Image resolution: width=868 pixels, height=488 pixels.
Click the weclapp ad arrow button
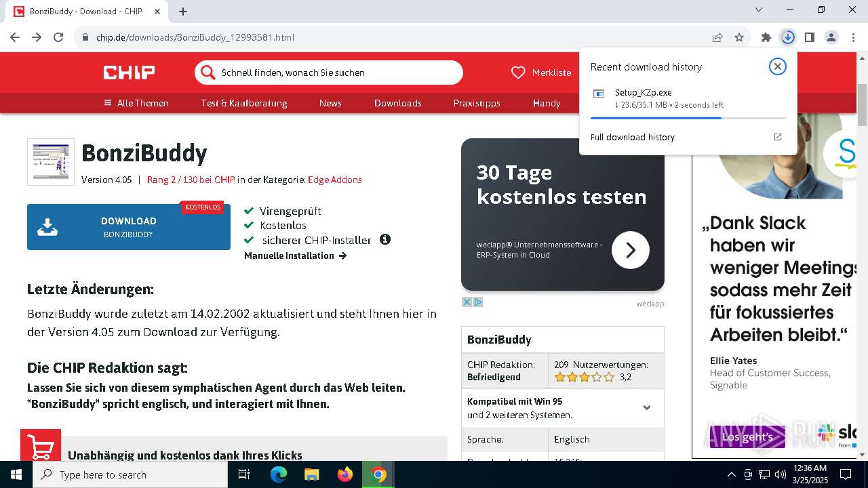[x=631, y=250]
